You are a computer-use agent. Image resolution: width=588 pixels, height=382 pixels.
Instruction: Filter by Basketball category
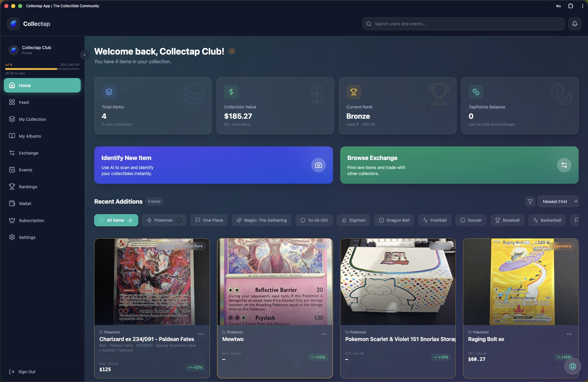547,220
